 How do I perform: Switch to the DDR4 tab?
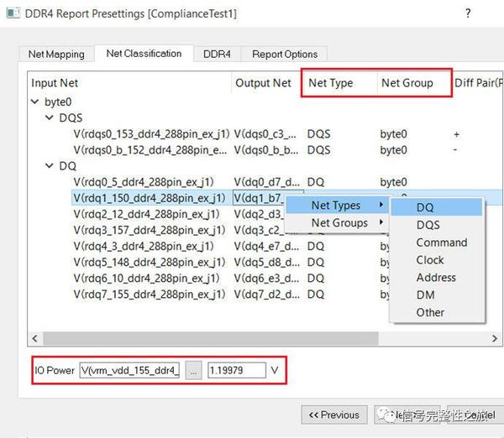pyautogui.click(x=217, y=54)
